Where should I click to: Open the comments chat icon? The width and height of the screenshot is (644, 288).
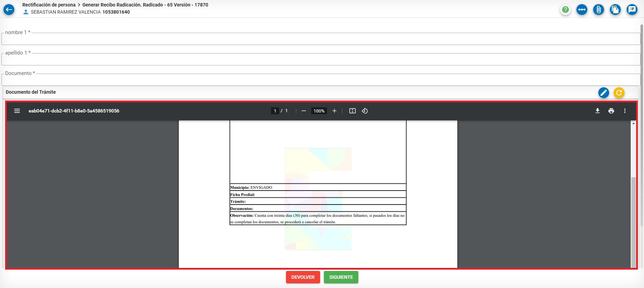[x=632, y=10]
